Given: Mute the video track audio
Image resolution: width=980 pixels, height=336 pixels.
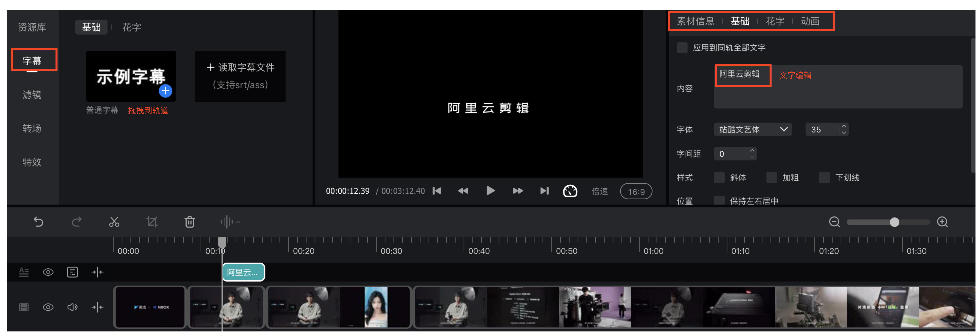Looking at the screenshot, I should point(72,307).
